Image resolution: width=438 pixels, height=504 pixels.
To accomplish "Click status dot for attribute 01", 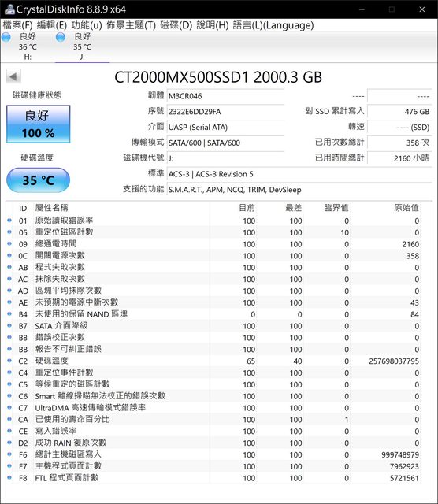I will coord(9,220).
